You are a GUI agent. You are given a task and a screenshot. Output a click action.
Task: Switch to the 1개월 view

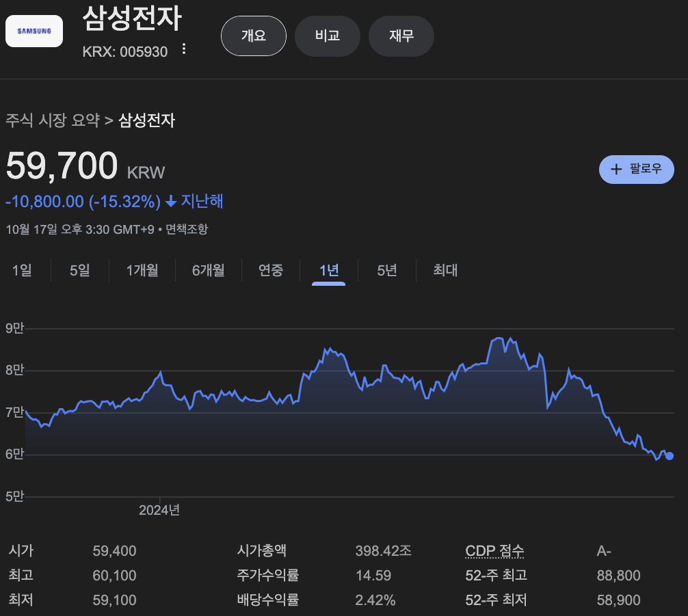pos(142,271)
